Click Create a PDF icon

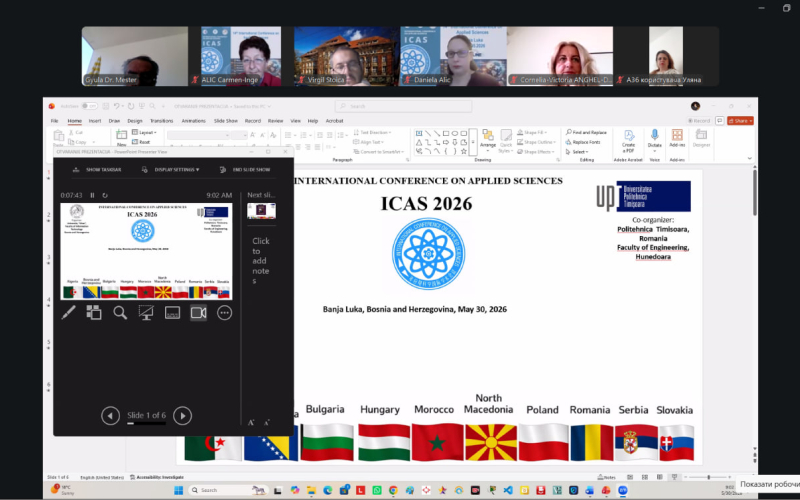tap(629, 140)
